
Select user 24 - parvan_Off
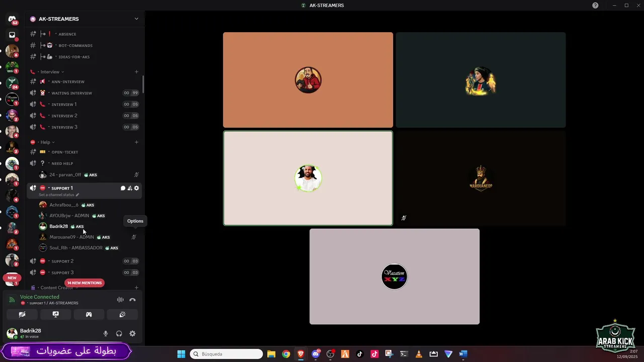click(x=89, y=175)
